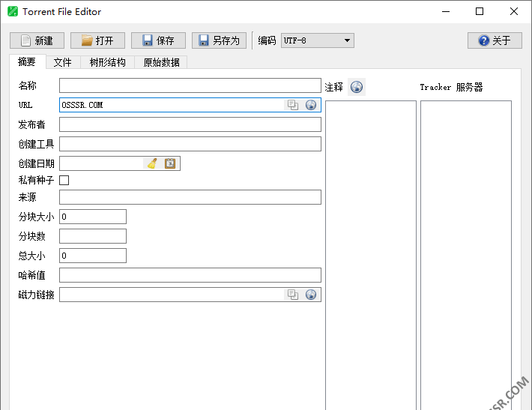This screenshot has height=410, width=532.
Task: Toggle the 私有种子 checkbox
Action: pyautogui.click(x=64, y=180)
